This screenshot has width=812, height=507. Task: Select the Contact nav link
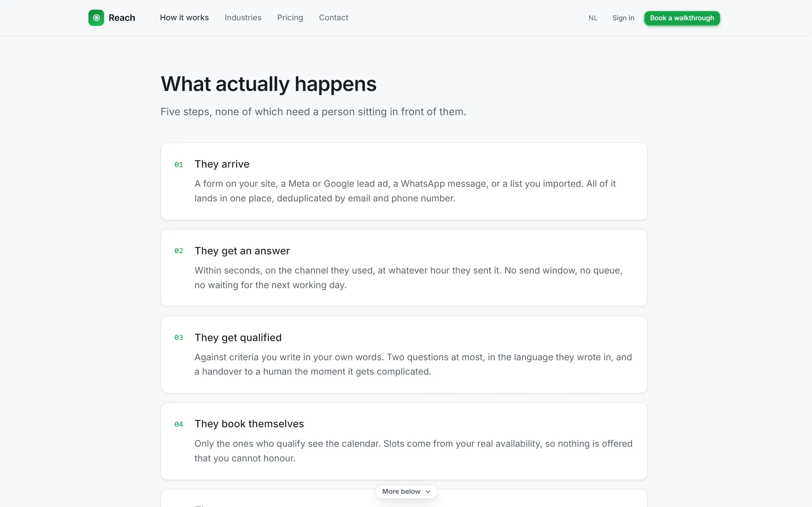click(333, 17)
